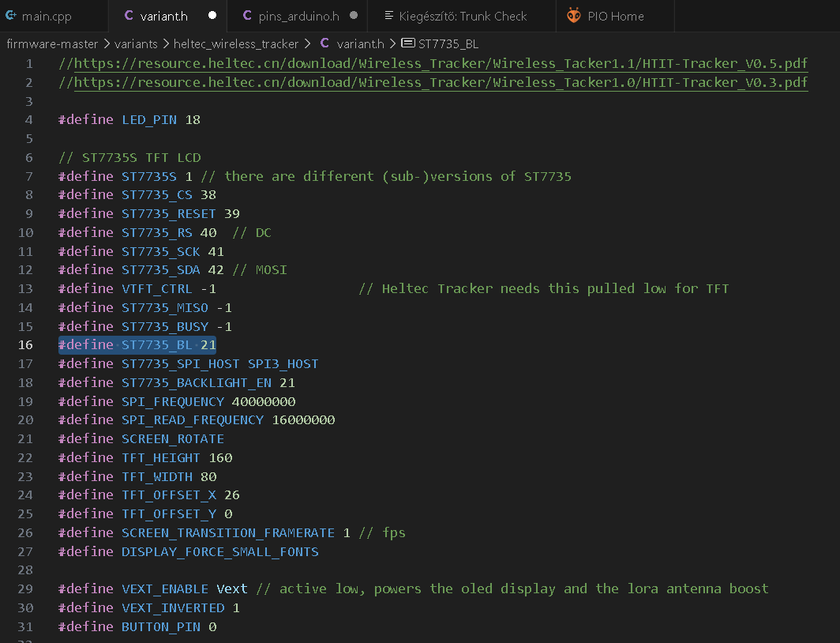Screen dimensions: 840x643
Task: Open the firmware-master breadcrumb dropdown
Action: pos(52,43)
